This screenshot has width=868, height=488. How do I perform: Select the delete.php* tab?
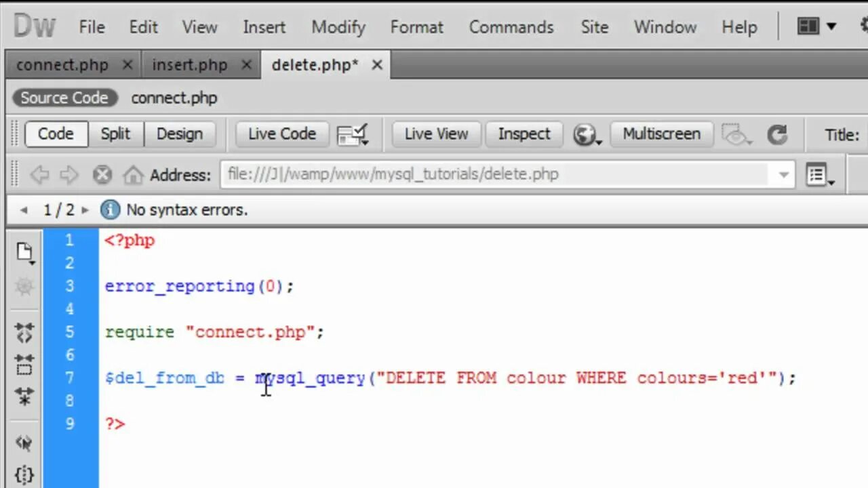pos(315,65)
